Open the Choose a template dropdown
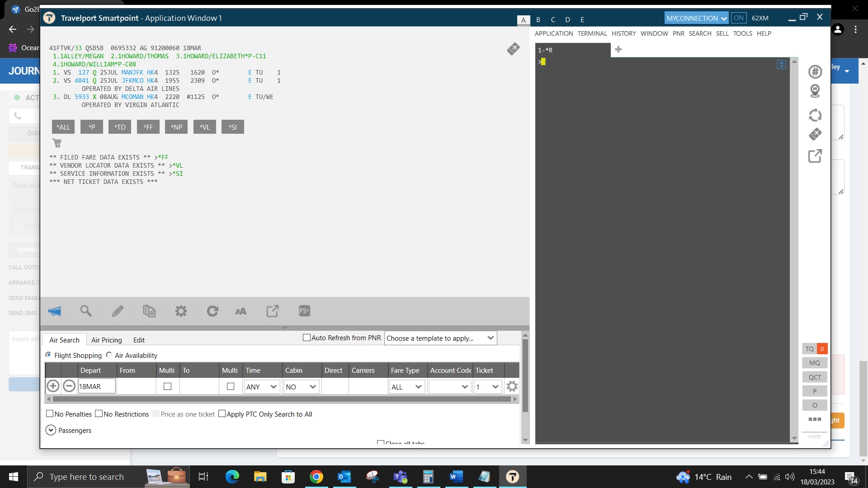868x488 pixels. click(440, 338)
